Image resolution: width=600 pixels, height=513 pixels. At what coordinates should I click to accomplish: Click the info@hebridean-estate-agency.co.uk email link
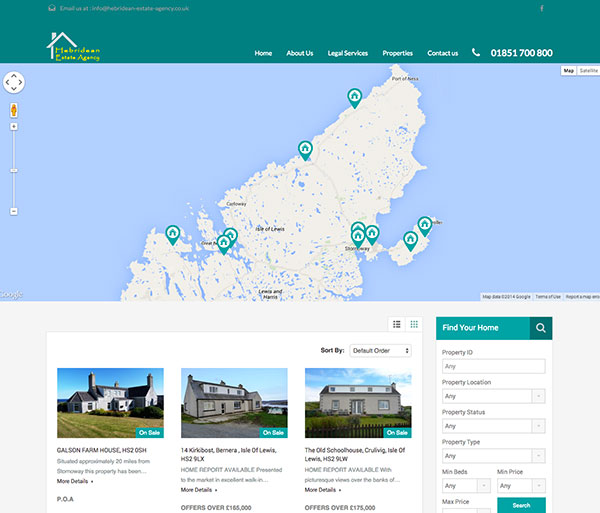point(140,8)
